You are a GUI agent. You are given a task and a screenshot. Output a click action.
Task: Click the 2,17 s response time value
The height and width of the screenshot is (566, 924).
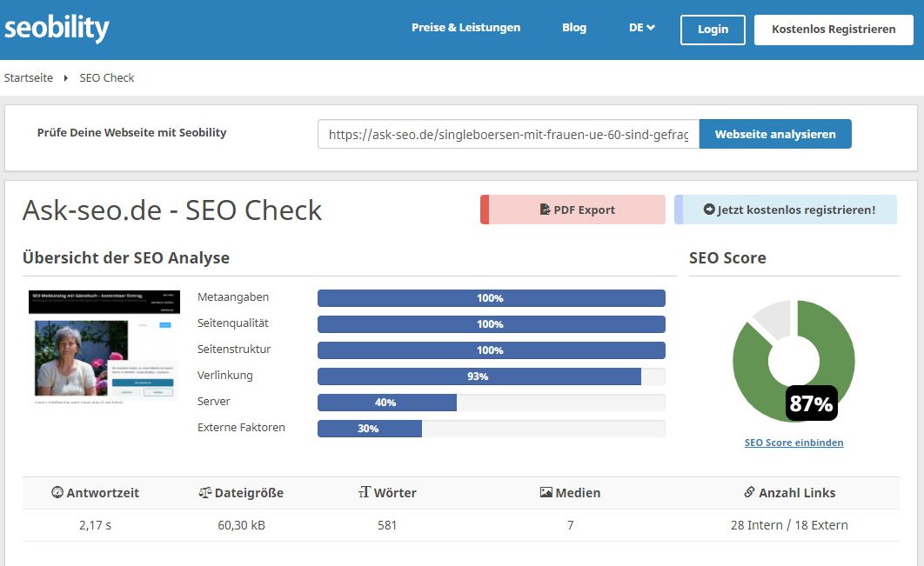[96, 525]
